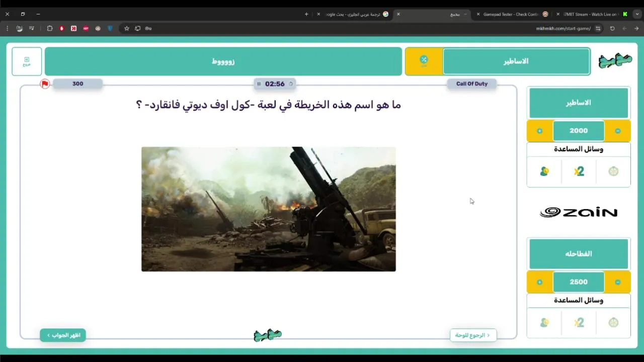
Task: Use الفطاحله team's circular helper icon on the right
Action: 613,323
